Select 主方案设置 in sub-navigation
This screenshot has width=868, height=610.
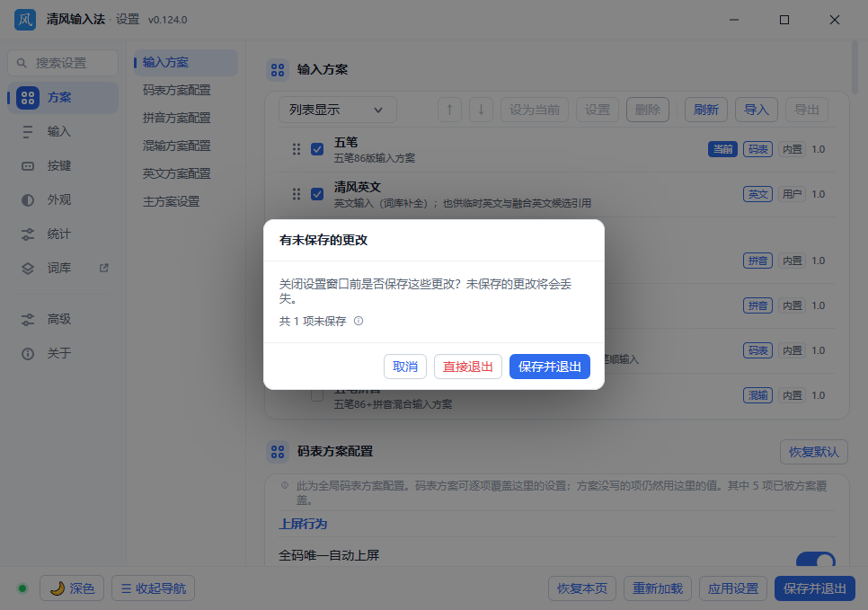click(171, 201)
